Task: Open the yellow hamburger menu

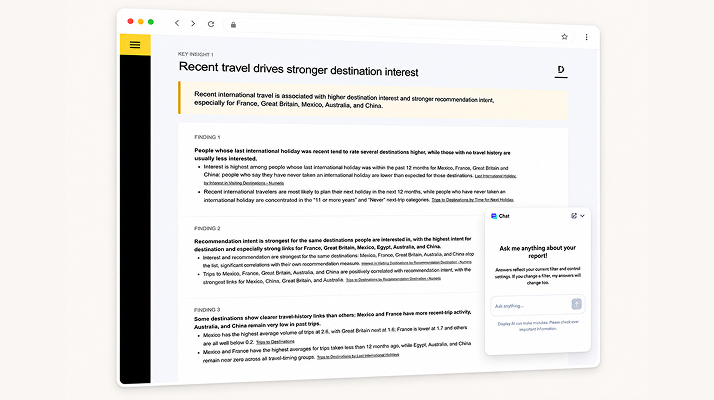Action: (x=135, y=45)
